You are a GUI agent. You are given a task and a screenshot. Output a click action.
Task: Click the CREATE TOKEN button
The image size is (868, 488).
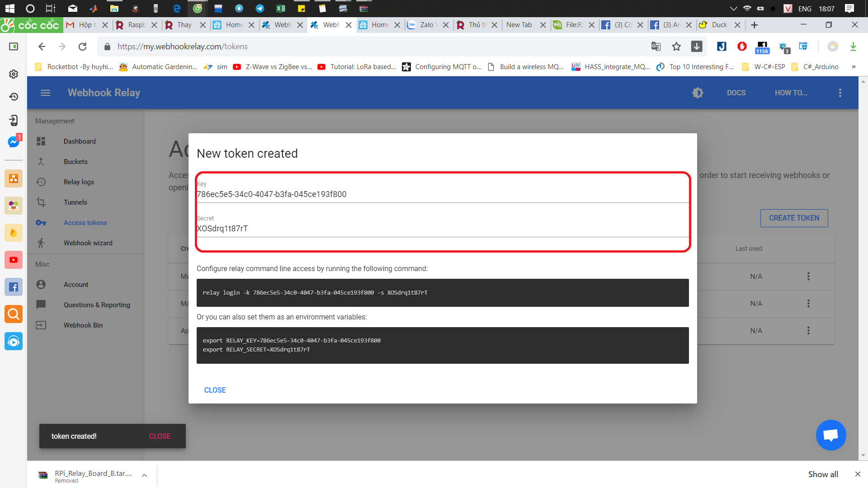pyautogui.click(x=794, y=218)
